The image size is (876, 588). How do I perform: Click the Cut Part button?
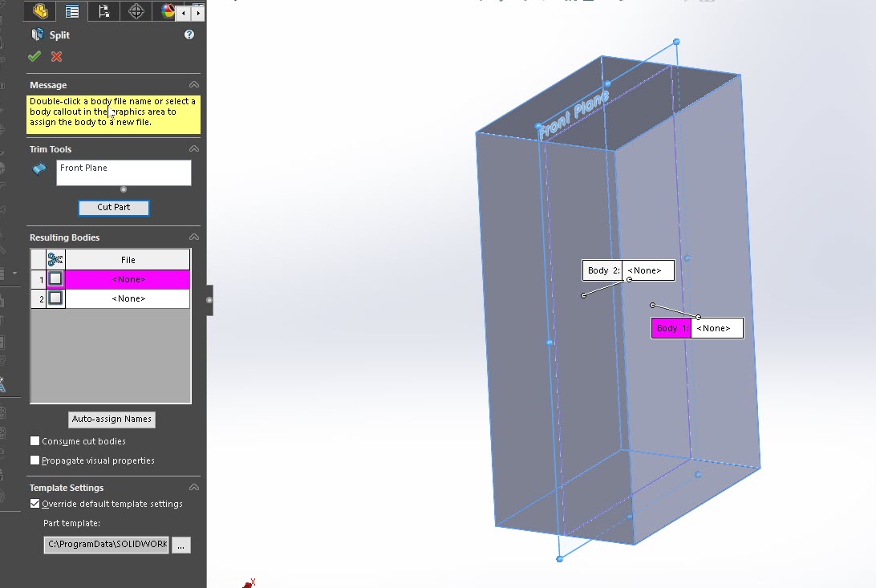(x=113, y=207)
